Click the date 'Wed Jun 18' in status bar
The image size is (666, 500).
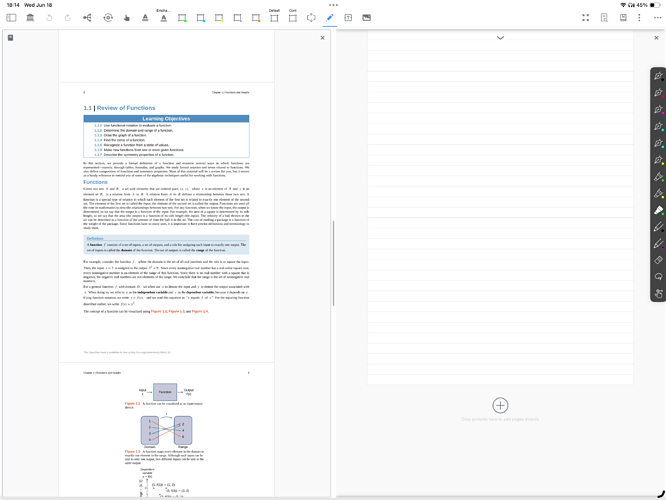pos(38,5)
